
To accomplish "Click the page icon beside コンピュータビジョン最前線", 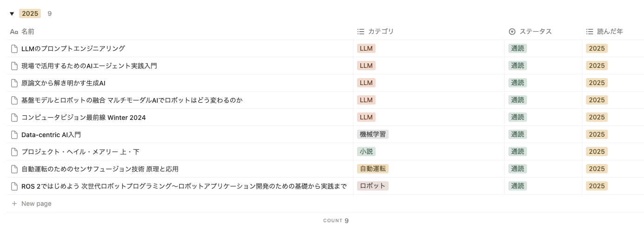I will pyautogui.click(x=14, y=117).
